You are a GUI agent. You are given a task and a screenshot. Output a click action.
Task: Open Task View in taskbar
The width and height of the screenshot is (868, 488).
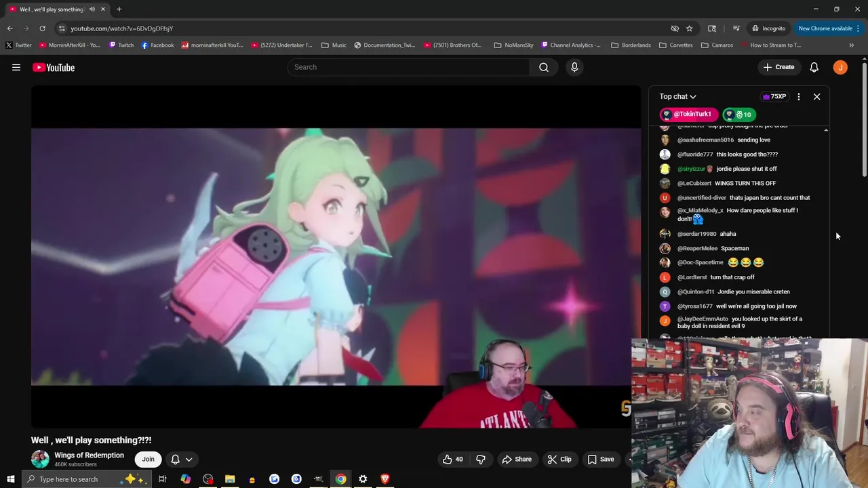(x=163, y=479)
